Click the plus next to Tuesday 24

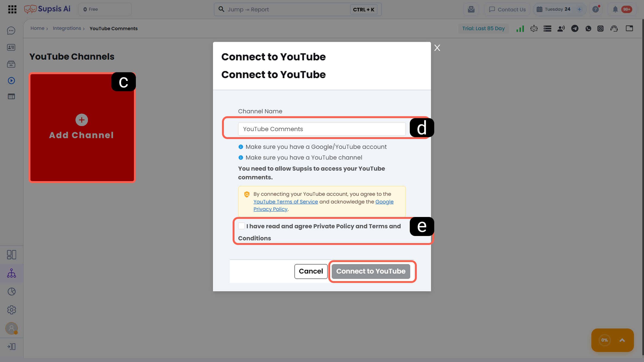(x=579, y=9)
